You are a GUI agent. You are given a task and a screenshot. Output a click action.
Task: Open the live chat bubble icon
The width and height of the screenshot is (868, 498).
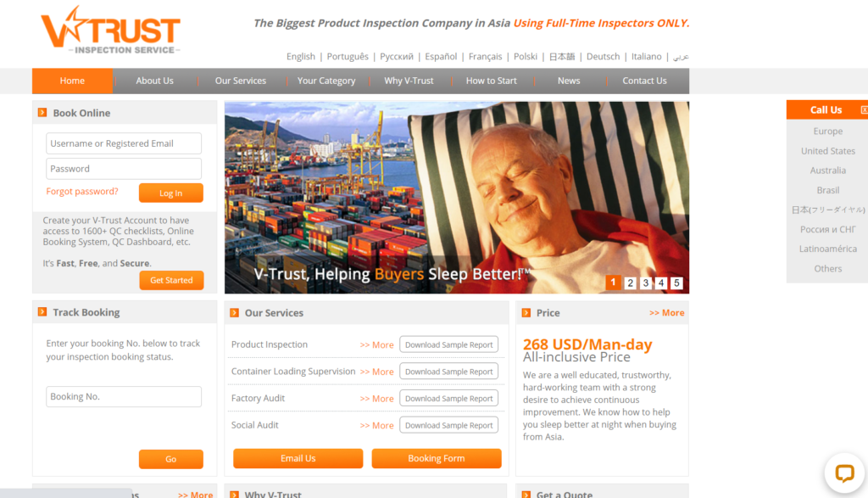(x=844, y=473)
